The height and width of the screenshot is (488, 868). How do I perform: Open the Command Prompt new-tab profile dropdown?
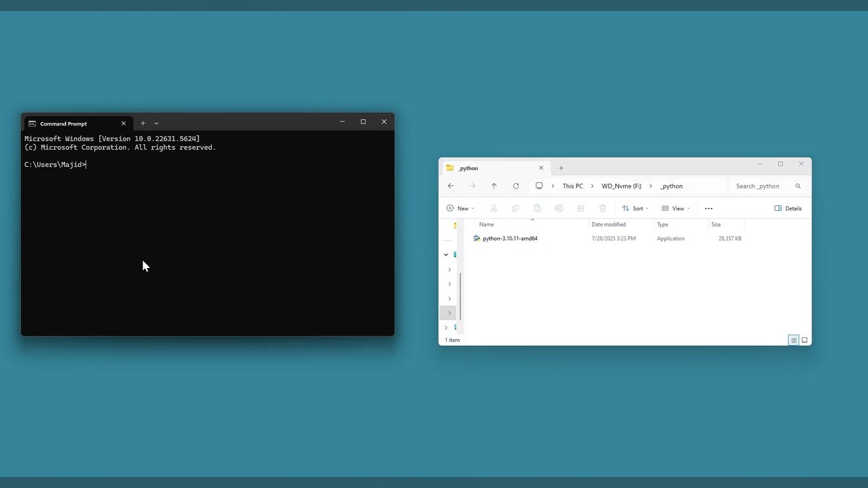156,123
